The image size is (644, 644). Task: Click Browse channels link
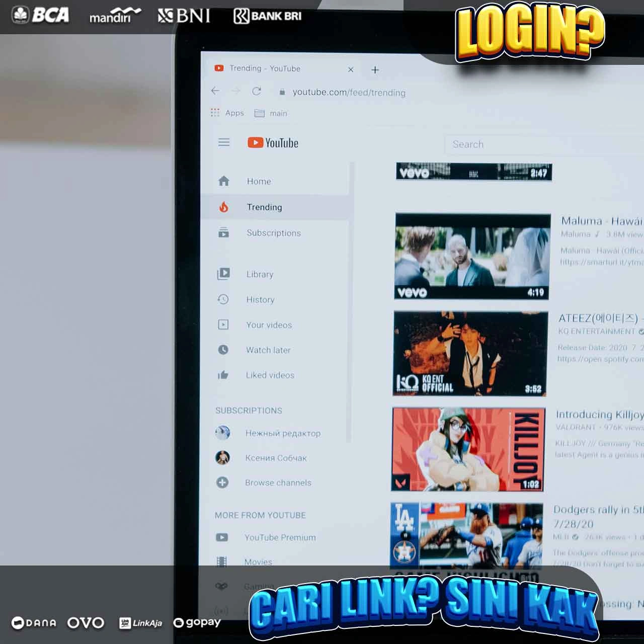[x=278, y=482]
